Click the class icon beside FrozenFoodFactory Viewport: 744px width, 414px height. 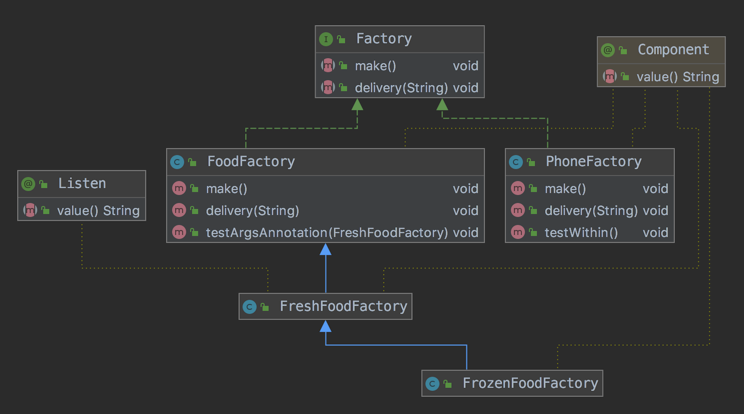[432, 383]
